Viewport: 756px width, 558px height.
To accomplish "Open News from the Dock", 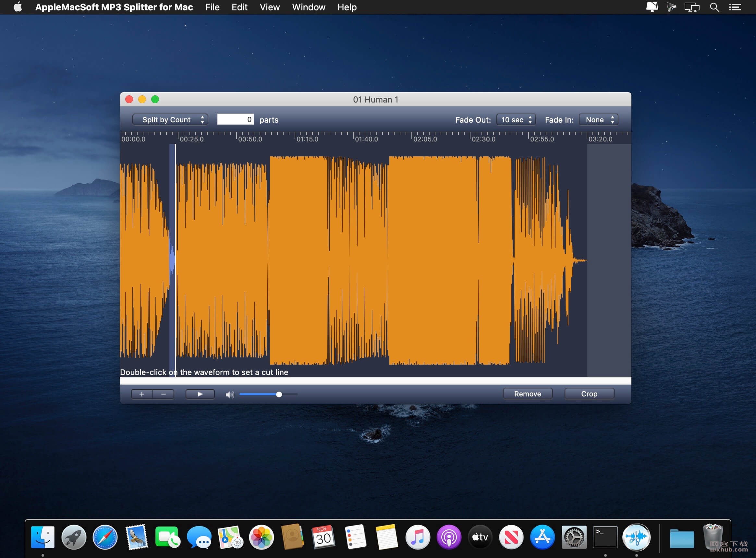I will pos(511,537).
